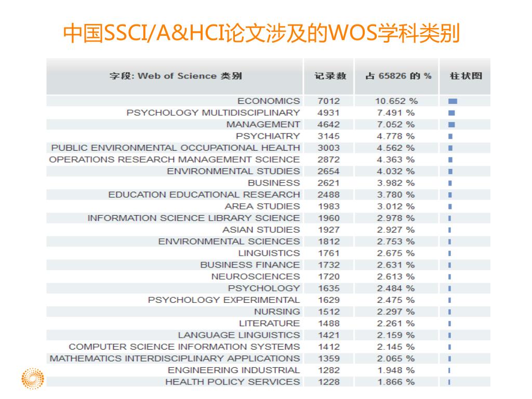Select the 1.948 % value
This screenshot has width=532, height=399.
pos(396,370)
